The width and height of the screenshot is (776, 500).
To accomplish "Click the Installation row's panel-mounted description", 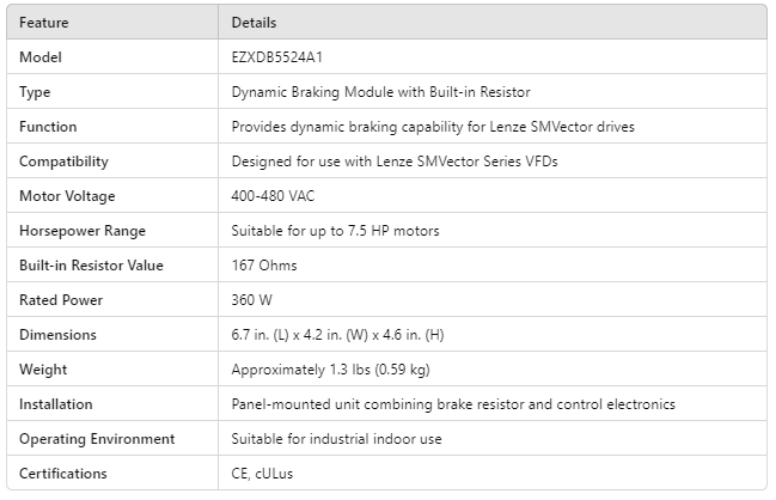I will pyautogui.click(x=453, y=404).
